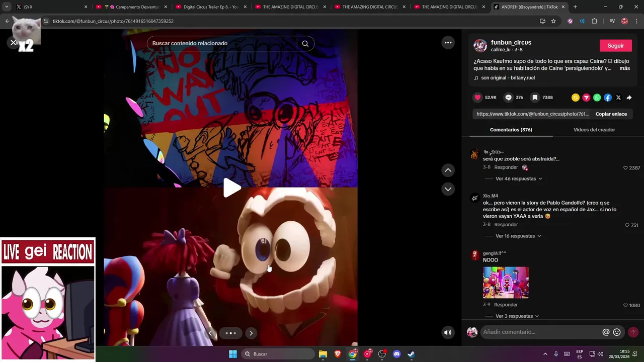Show hidden system tray icons chevron
Screen dimensions: 644x362
(545, 354)
